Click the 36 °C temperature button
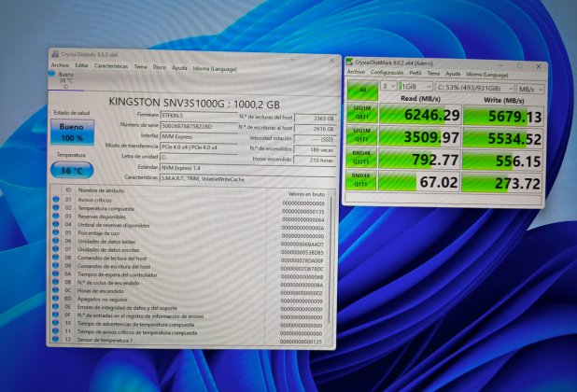Image resolution: width=577 pixels, height=392 pixels. 72,170
